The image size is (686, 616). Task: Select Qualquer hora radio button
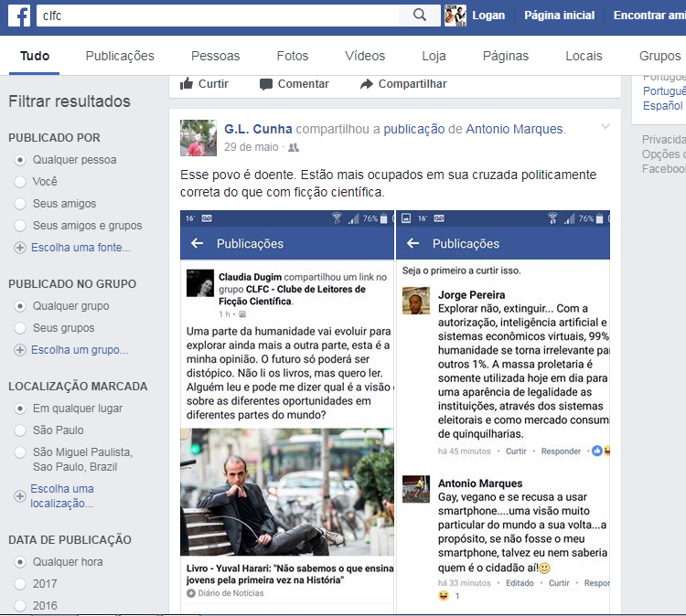click(20, 562)
